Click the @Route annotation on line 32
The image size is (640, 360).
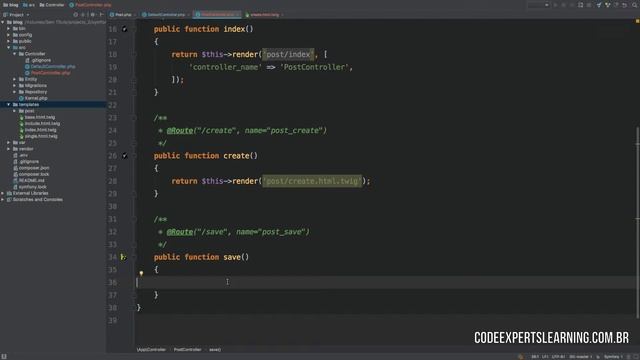(x=180, y=232)
